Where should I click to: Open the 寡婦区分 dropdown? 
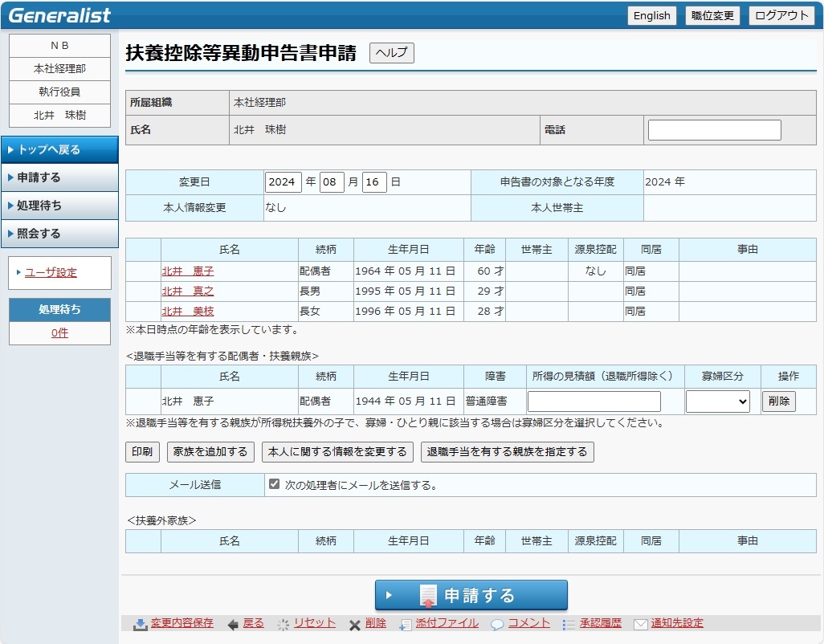point(717,401)
